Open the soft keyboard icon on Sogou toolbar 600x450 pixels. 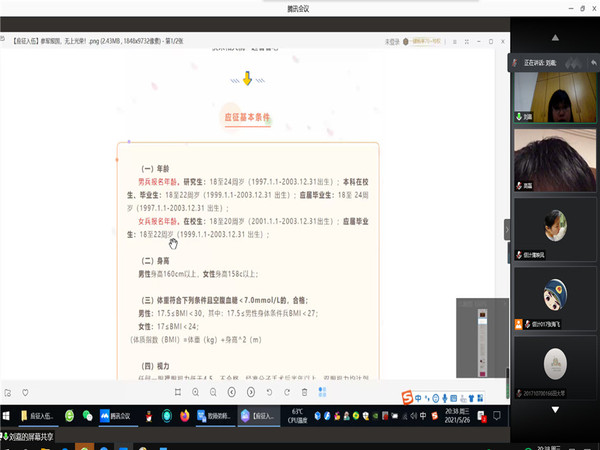coord(453,398)
